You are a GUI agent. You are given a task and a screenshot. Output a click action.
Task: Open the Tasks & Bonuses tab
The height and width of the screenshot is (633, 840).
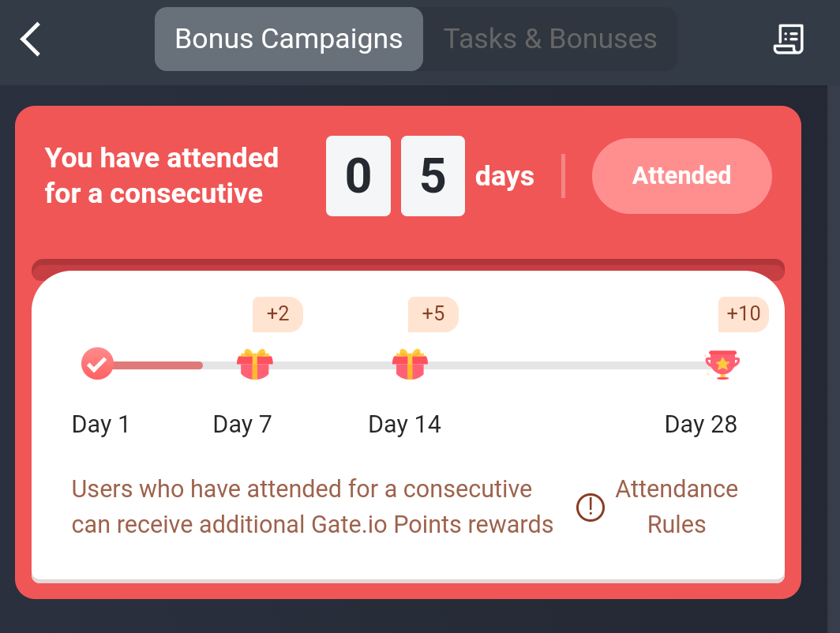pos(550,39)
